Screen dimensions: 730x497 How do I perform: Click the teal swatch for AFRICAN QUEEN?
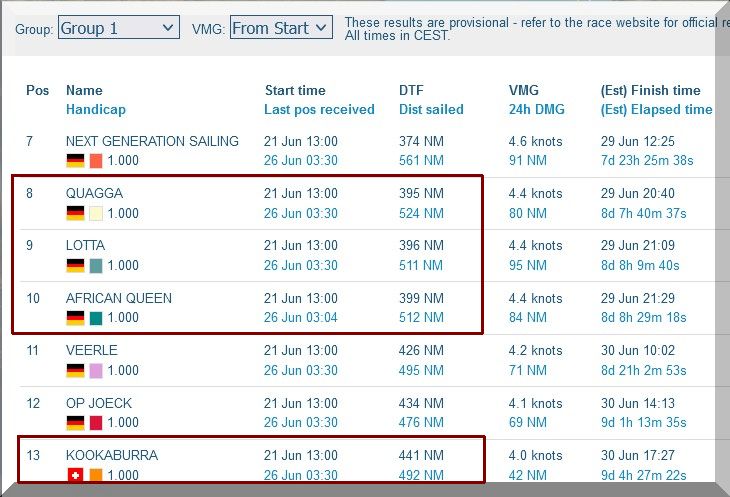[x=96, y=318]
